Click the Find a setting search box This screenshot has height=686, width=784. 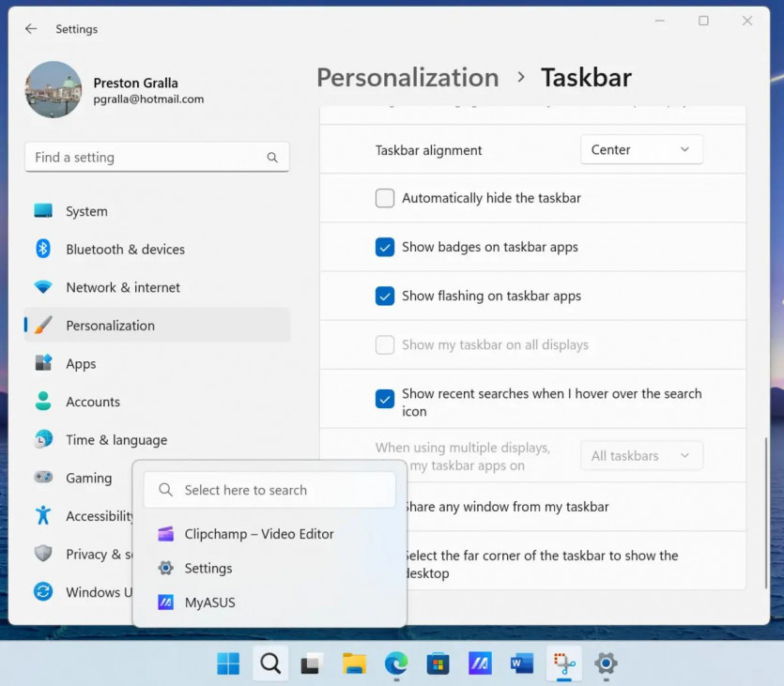coord(150,158)
